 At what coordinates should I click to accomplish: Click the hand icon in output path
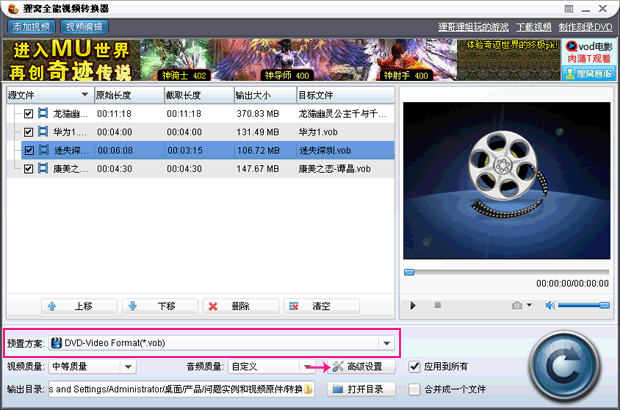pyautogui.click(x=309, y=389)
